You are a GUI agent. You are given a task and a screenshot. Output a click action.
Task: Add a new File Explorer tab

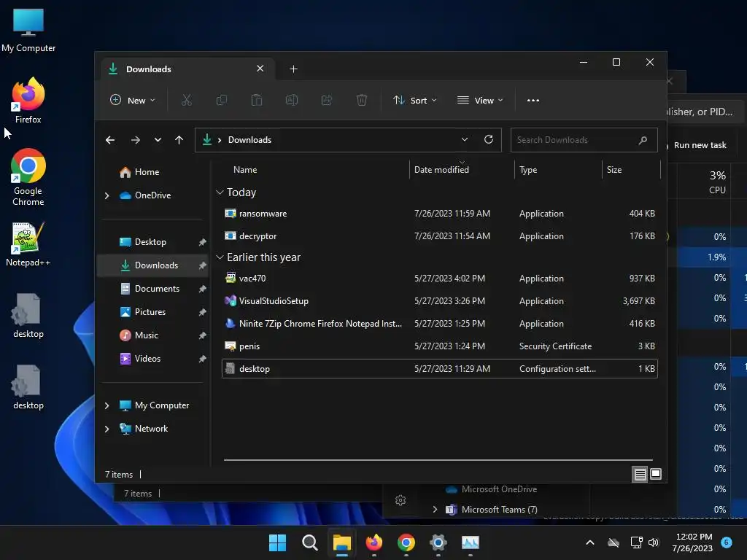pos(293,69)
